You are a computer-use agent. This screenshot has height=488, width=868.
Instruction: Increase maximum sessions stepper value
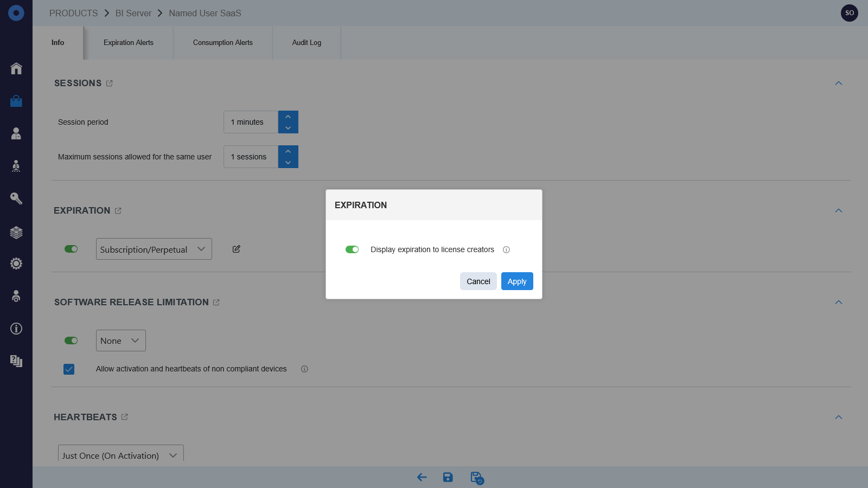(288, 151)
